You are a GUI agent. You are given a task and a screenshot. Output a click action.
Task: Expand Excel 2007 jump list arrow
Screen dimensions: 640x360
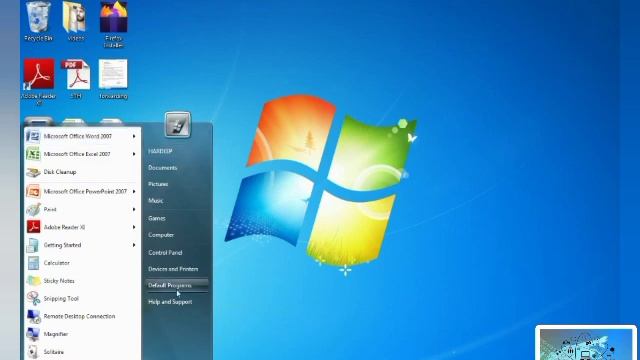[x=134, y=154]
